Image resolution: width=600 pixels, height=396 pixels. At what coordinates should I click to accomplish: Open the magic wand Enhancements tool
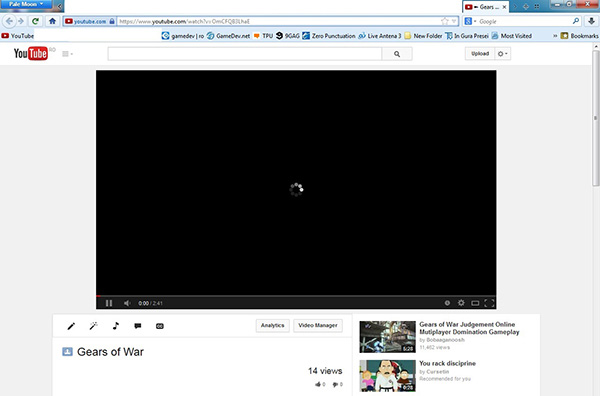(93, 326)
